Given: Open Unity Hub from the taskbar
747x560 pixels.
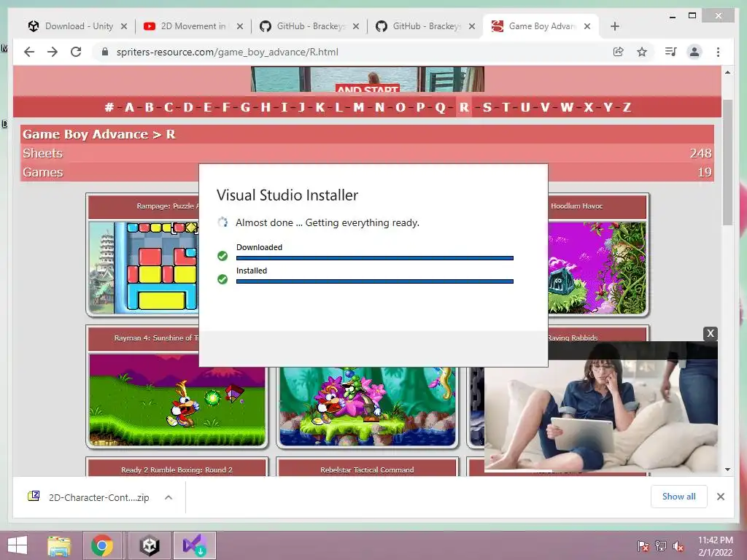Looking at the screenshot, I should pyautogui.click(x=149, y=545).
